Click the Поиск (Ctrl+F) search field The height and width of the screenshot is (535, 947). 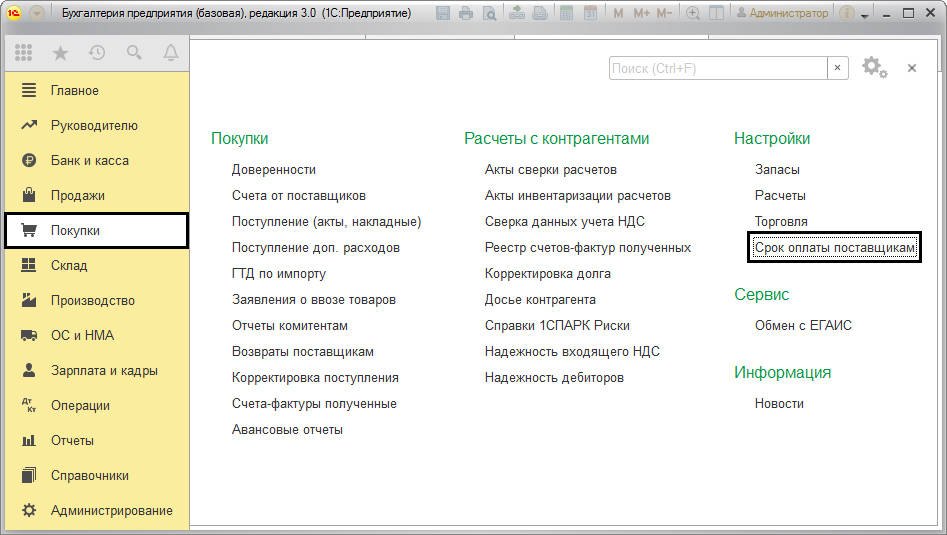pyautogui.click(x=717, y=68)
